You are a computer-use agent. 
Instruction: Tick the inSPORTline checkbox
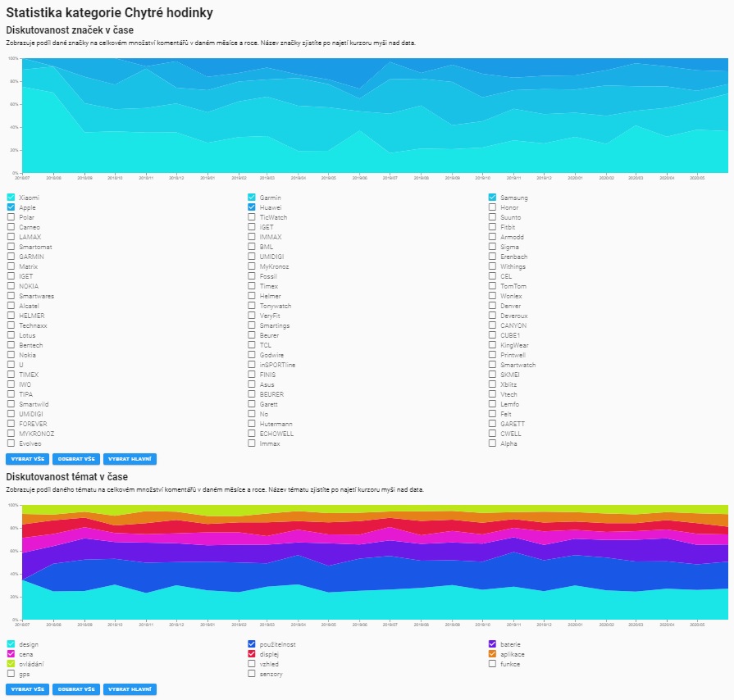(252, 365)
